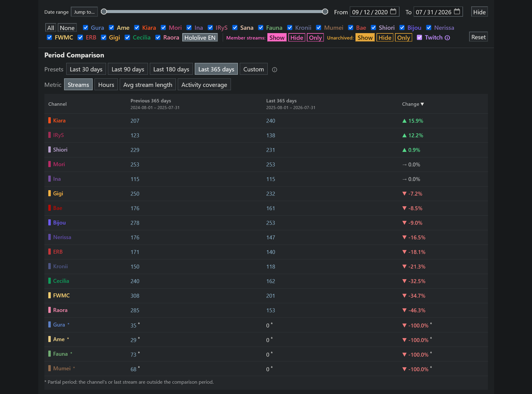Click the Hololive EN group button
This screenshot has width=532, height=394.
point(200,38)
